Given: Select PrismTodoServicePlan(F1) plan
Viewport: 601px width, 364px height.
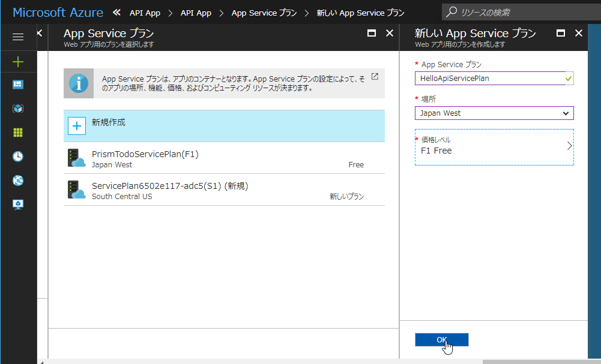Looking at the screenshot, I should 224,158.
